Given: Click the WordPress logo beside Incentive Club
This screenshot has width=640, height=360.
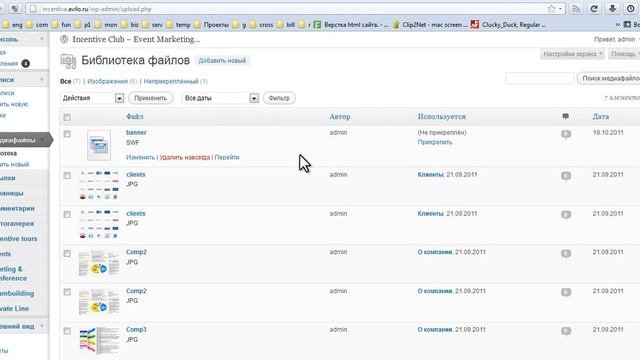Looking at the screenshot, I should (x=64, y=39).
